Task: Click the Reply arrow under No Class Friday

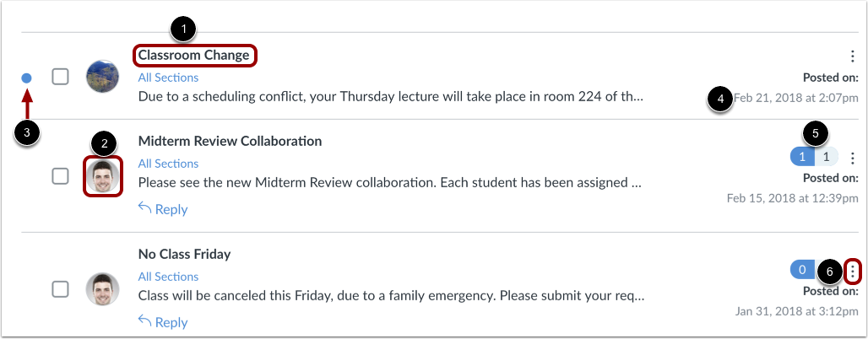Action: (163, 322)
